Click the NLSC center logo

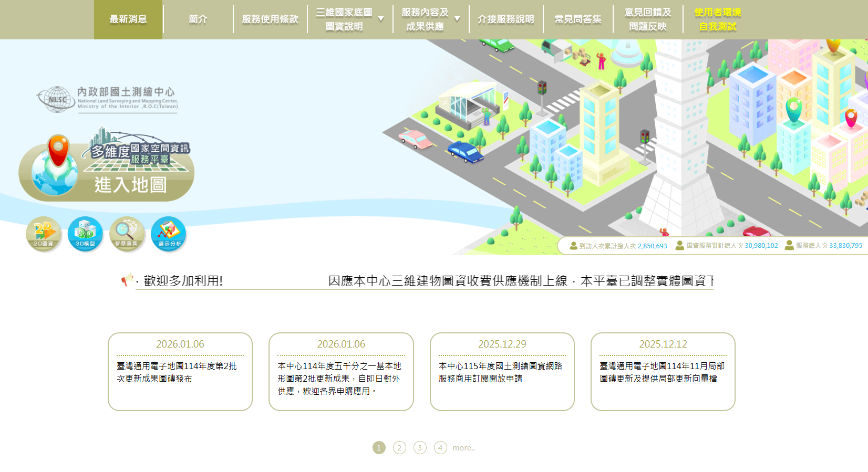click(x=107, y=99)
